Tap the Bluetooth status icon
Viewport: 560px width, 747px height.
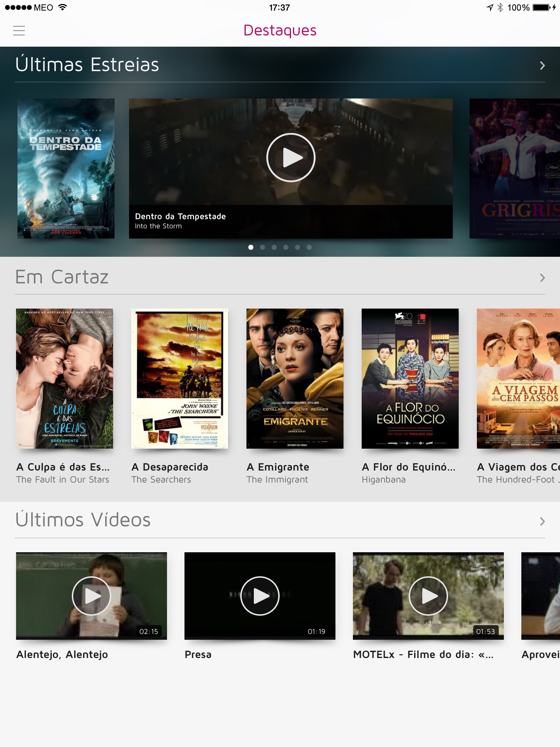point(500,7)
